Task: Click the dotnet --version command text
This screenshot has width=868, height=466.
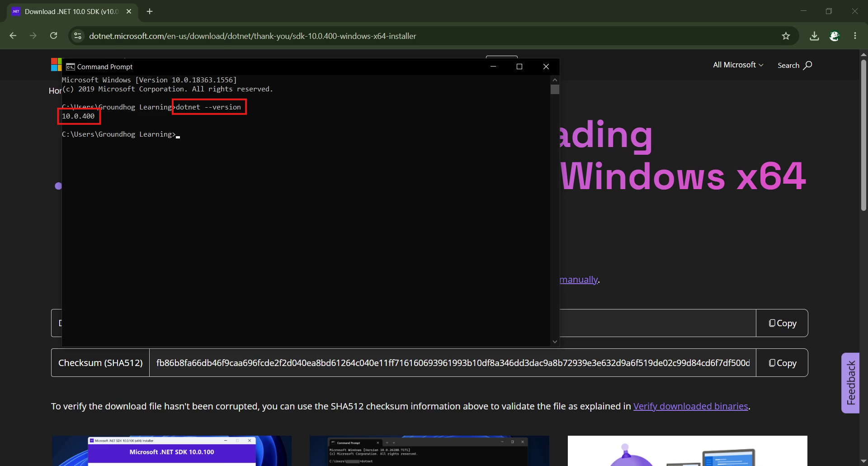Action: pos(208,107)
